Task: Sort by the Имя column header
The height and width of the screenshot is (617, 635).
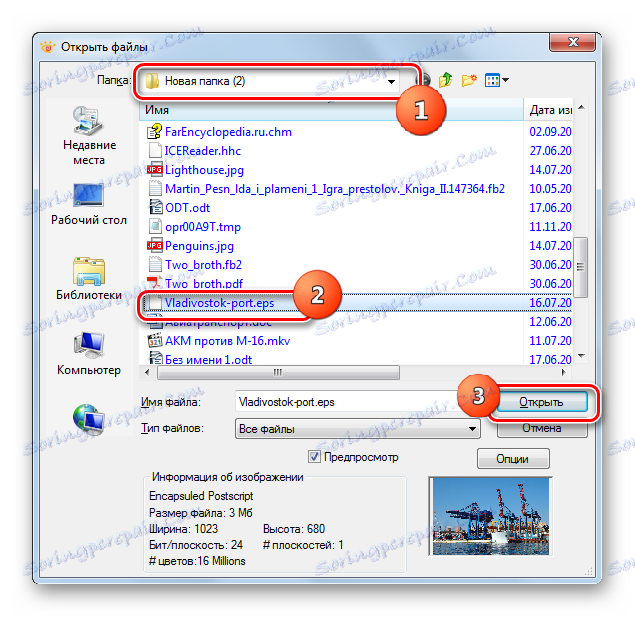Action: click(x=331, y=110)
